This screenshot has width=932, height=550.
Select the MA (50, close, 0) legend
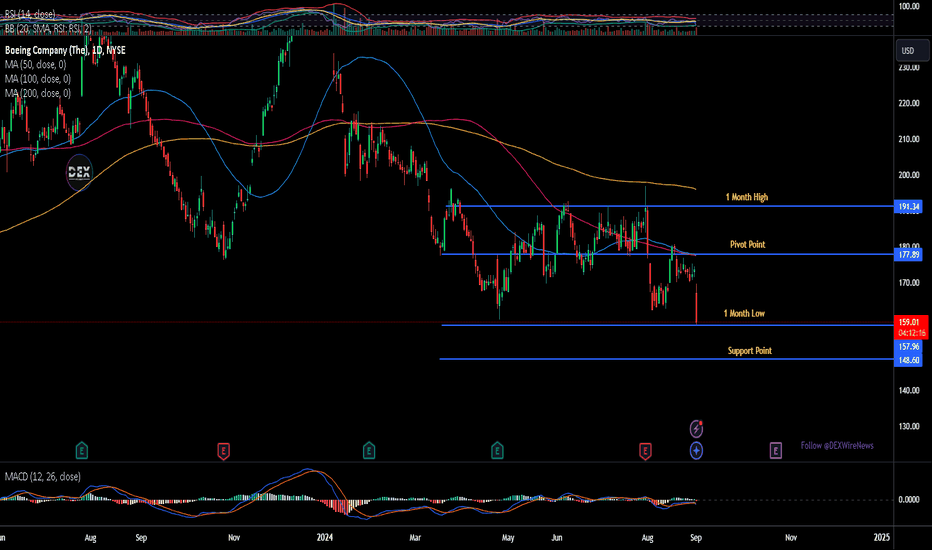coord(36,64)
